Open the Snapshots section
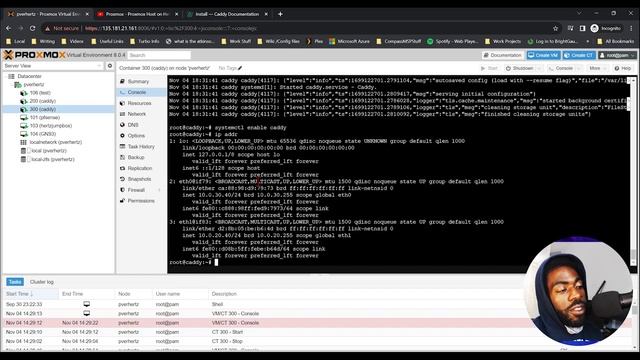The height and width of the screenshot is (360, 640). pos(139,179)
